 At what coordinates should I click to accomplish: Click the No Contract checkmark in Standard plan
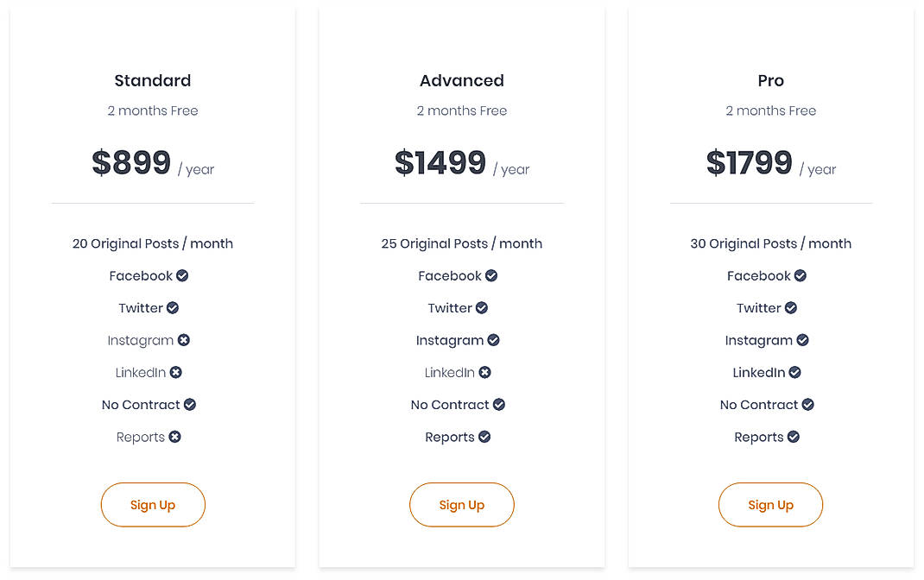(188, 404)
